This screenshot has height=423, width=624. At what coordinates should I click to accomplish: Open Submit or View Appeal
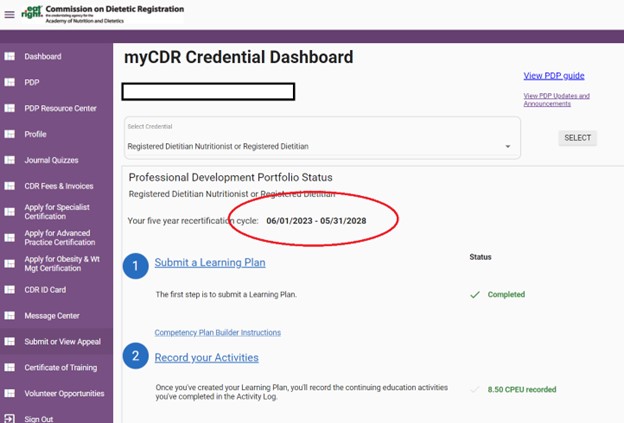[x=62, y=341]
